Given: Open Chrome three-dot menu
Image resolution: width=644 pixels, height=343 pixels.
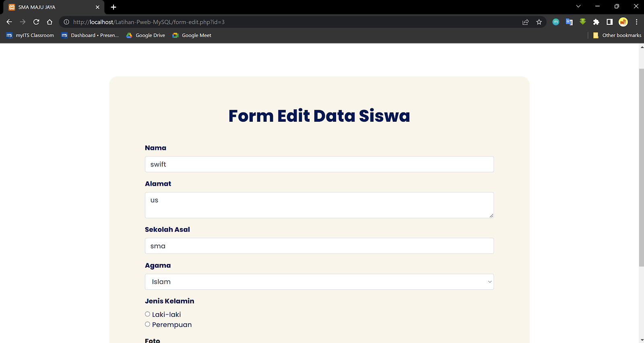Looking at the screenshot, I should (636, 22).
